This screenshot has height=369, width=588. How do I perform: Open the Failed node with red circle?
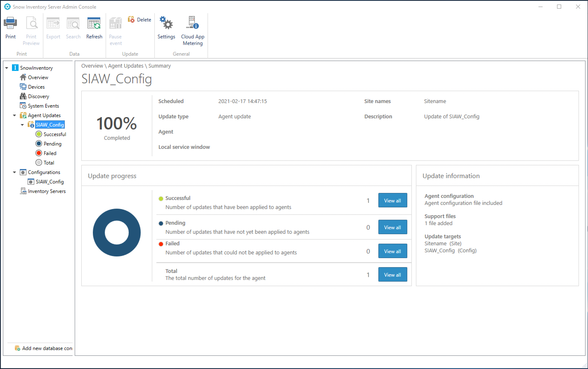pyautogui.click(x=46, y=153)
